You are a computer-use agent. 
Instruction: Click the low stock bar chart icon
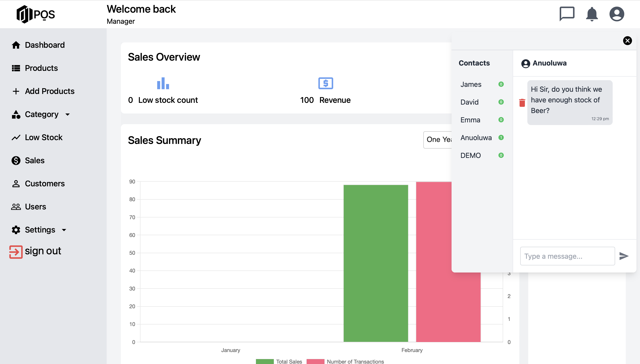163,83
